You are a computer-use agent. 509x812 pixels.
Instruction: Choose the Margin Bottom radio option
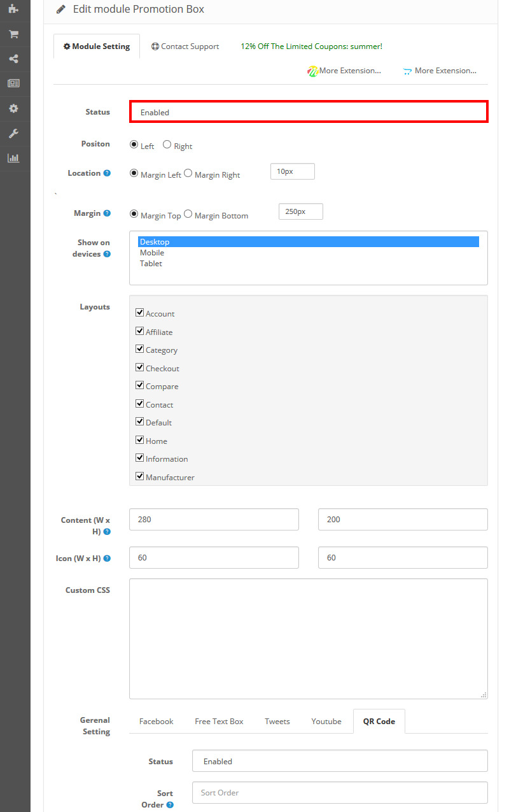[x=188, y=214]
